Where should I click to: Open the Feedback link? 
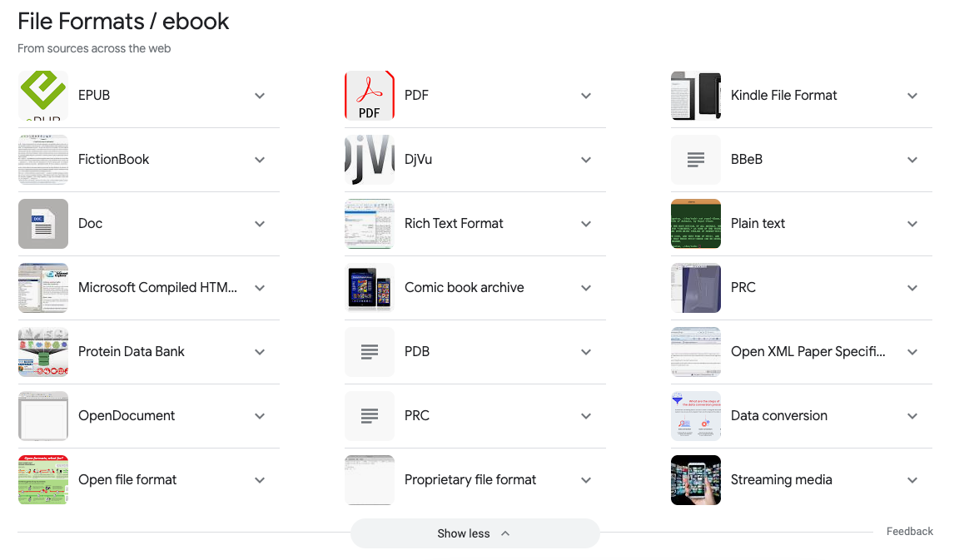pyautogui.click(x=909, y=531)
